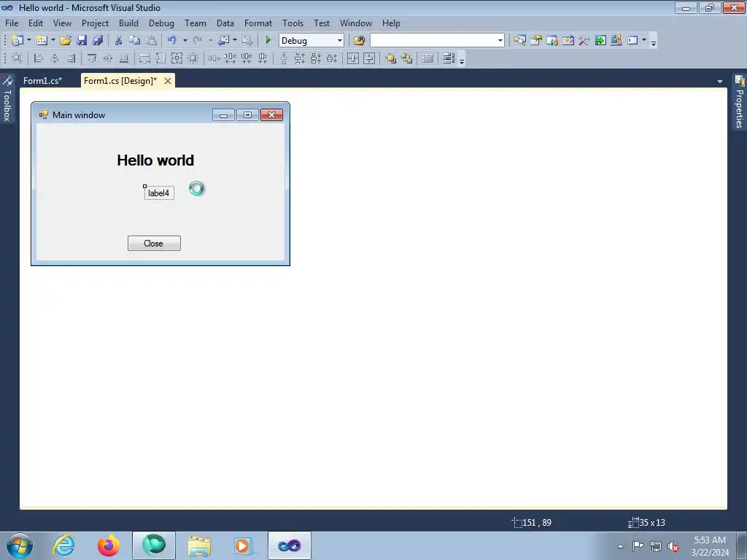Screen dimensions: 747x560
Task: Click the Copy icon
Action: click(135, 41)
